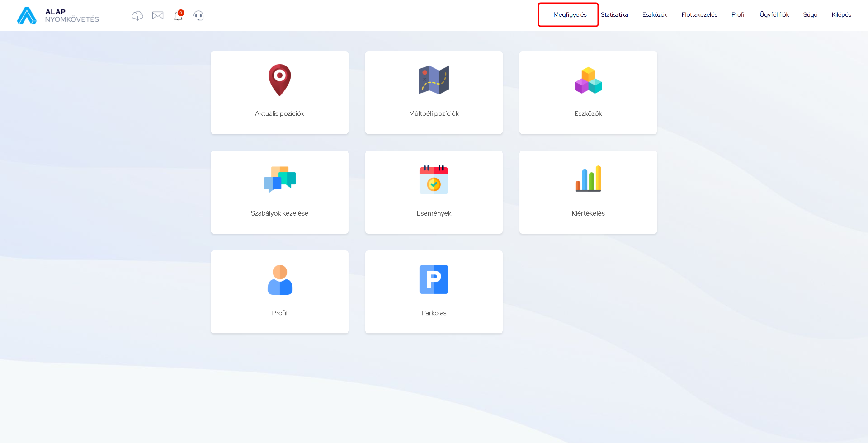The image size is (868, 443).
Task: Go to Flottakezelés in the navigation
Action: pyautogui.click(x=699, y=15)
